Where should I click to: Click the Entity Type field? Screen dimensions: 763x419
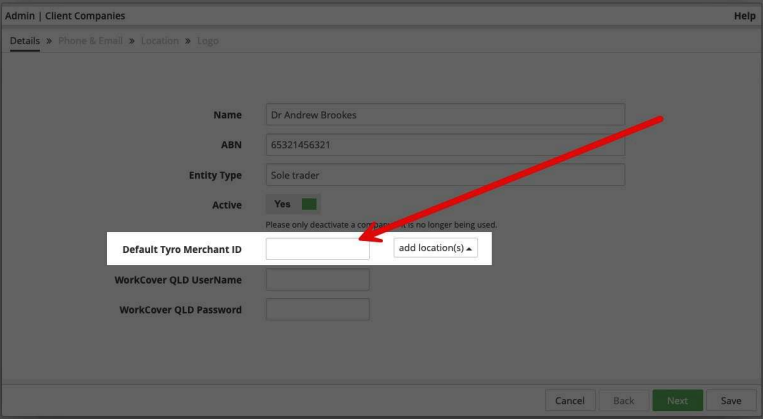(x=445, y=175)
